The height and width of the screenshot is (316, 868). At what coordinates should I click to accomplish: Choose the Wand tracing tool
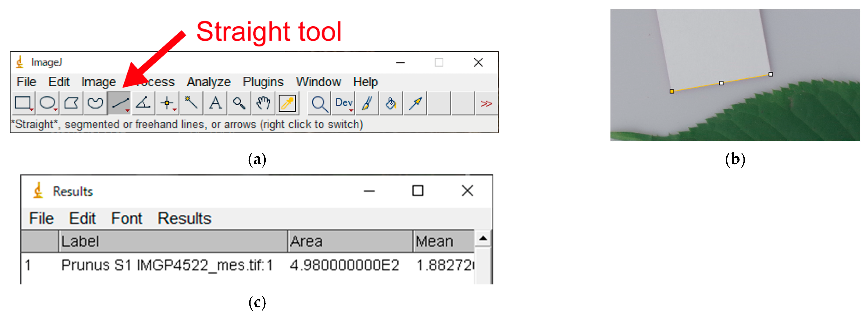(x=191, y=103)
